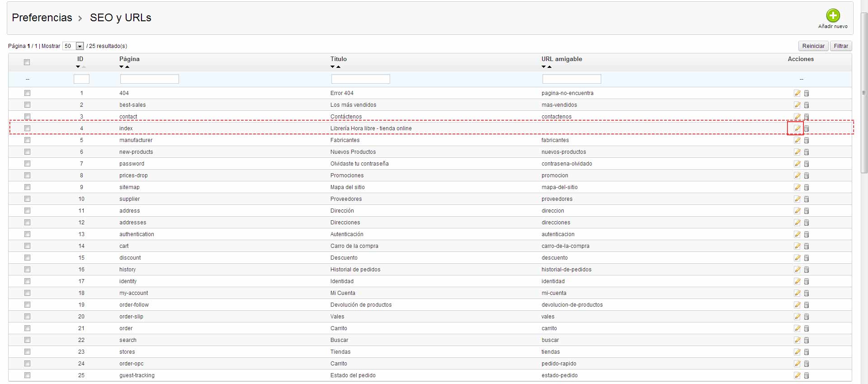Check the stores row checkbox
Screen dimensions: 868x384
pos(27,352)
